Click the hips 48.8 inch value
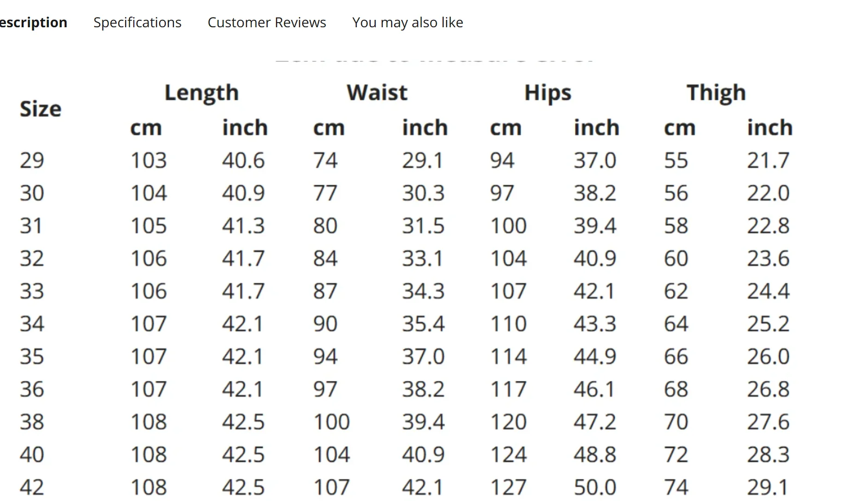The image size is (868, 501). (x=594, y=454)
